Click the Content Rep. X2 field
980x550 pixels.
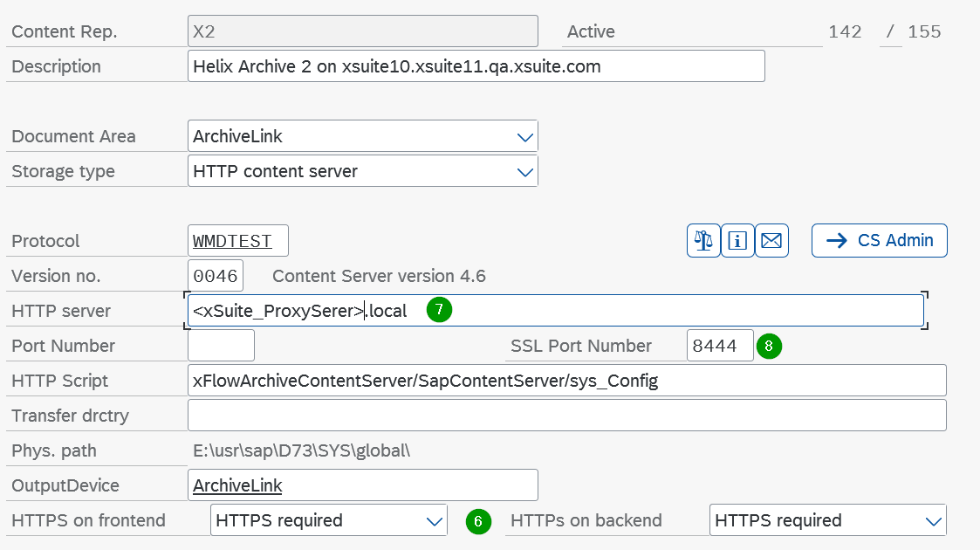362,31
